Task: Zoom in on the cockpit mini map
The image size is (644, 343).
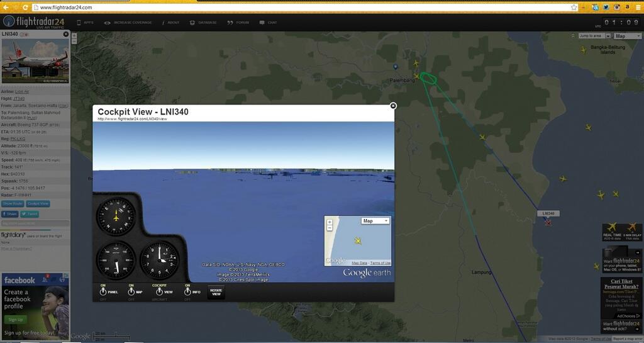Action: pos(330,222)
